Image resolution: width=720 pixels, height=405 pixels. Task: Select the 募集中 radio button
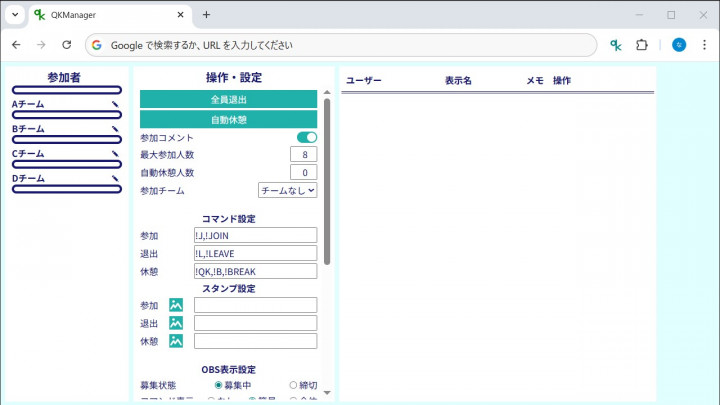(x=219, y=385)
